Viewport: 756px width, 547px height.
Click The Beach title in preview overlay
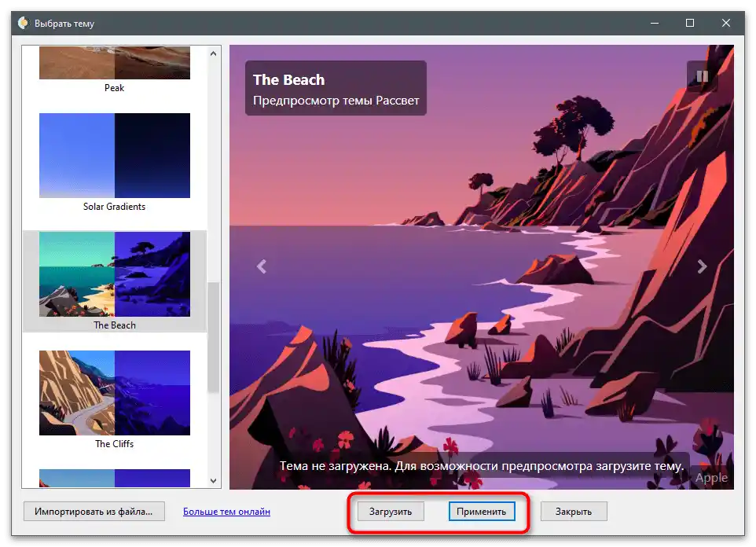tap(288, 79)
